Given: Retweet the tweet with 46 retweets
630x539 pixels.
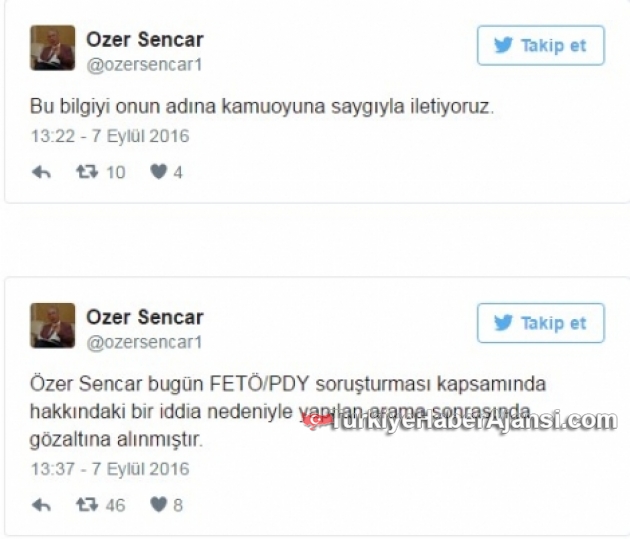Looking at the screenshot, I should point(87,504).
